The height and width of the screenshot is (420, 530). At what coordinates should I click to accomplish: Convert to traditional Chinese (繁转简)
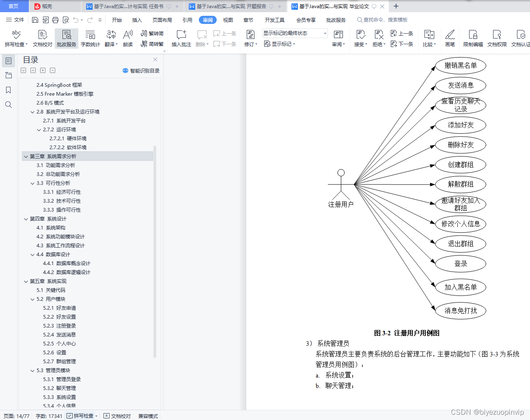coord(152,34)
